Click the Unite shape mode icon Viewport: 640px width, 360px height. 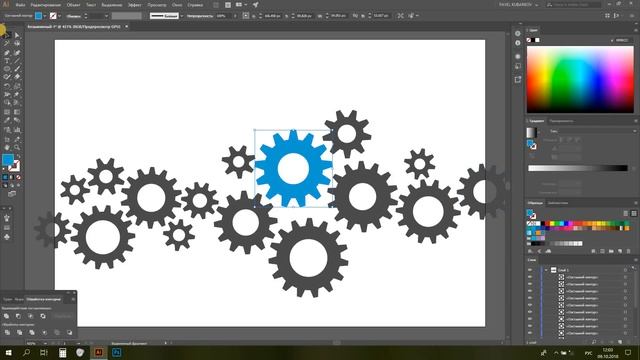[x=7, y=316]
